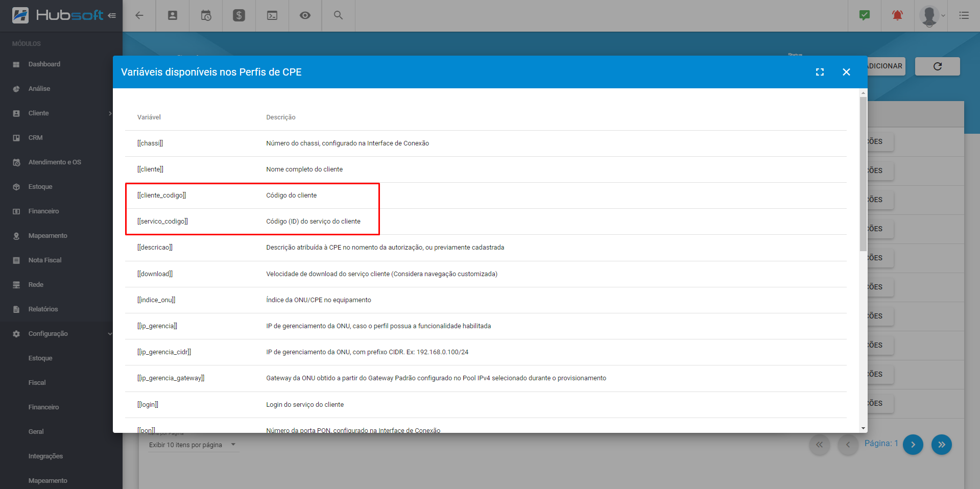The image size is (980, 489).
Task: Open the red alarm notifications bell
Action: pyautogui.click(x=897, y=15)
